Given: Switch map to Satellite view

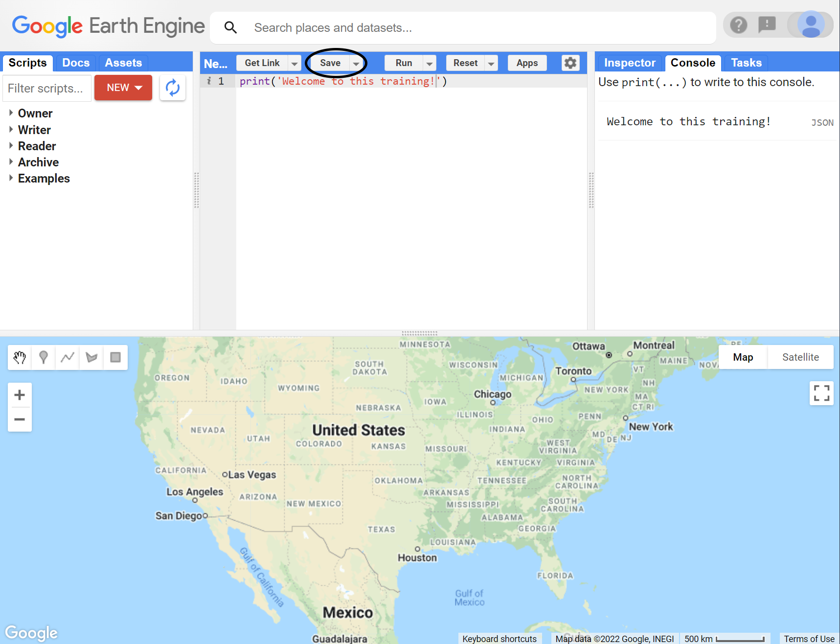Looking at the screenshot, I should point(800,357).
